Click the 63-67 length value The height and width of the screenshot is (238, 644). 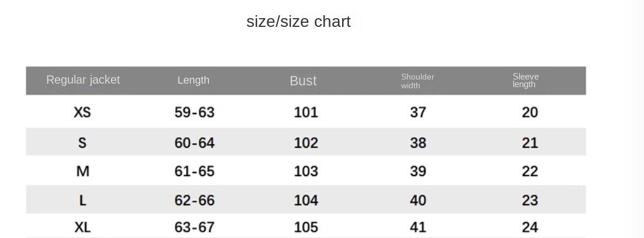(x=194, y=227)
